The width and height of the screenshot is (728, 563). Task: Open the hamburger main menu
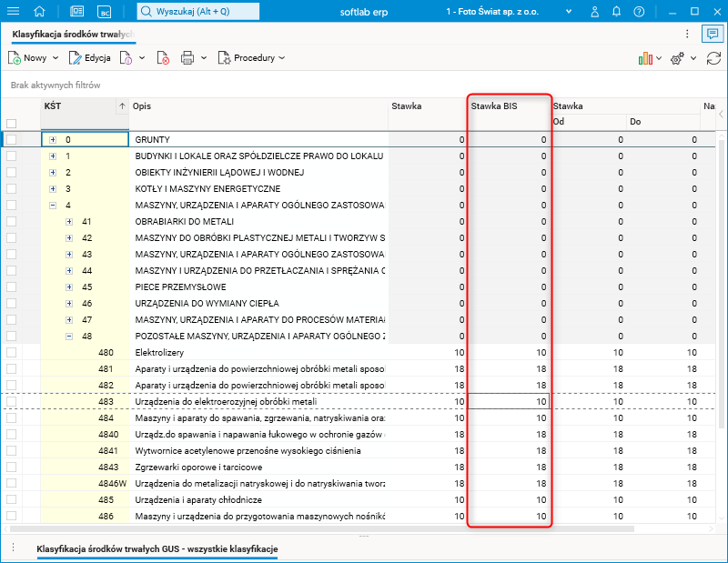pos(13,12)
